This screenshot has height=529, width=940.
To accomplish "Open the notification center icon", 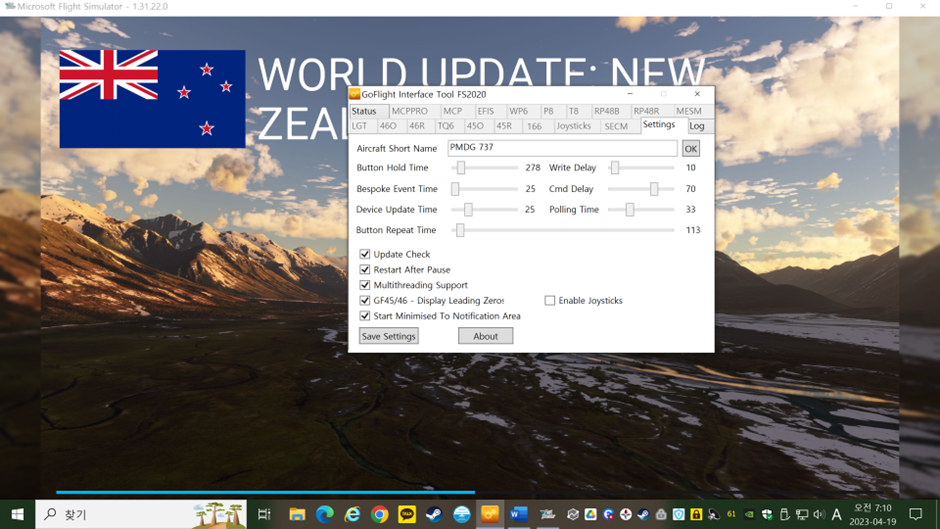I will point(915,514).
